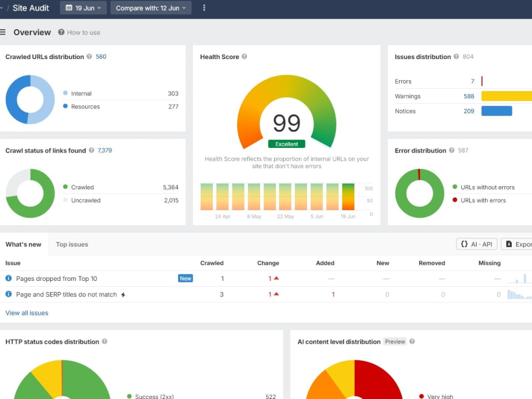Open the hamburger menu beside Overview
532x399 pixels.
(3, 32)
